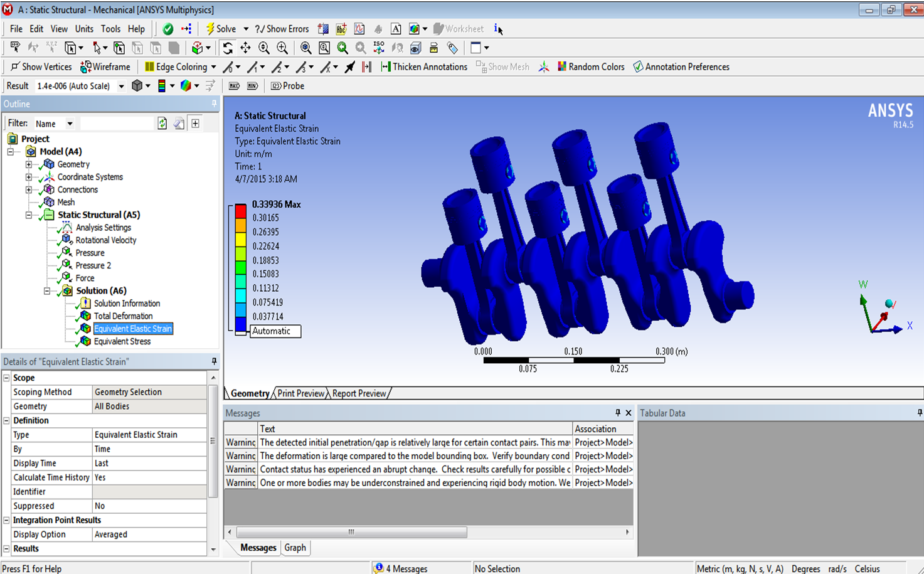The image size is (924, 574).
Task: Toggle Wireframe display mode
Action: coord(105,66)
